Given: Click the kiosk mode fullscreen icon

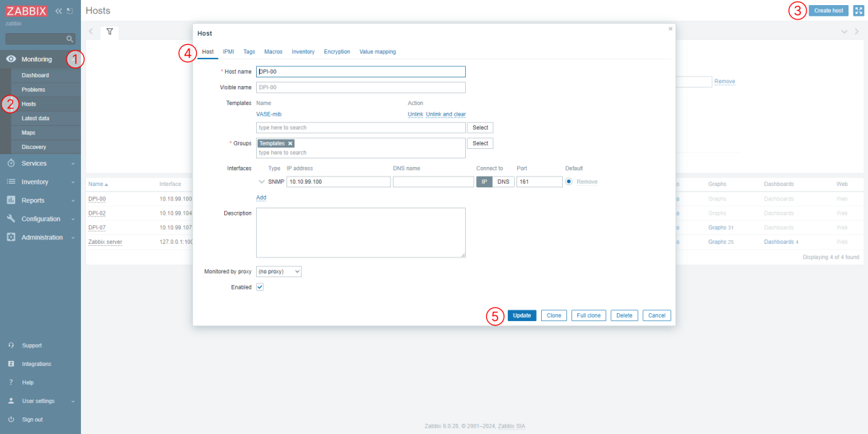Looking at the screenshot, I should pos(859,11).
